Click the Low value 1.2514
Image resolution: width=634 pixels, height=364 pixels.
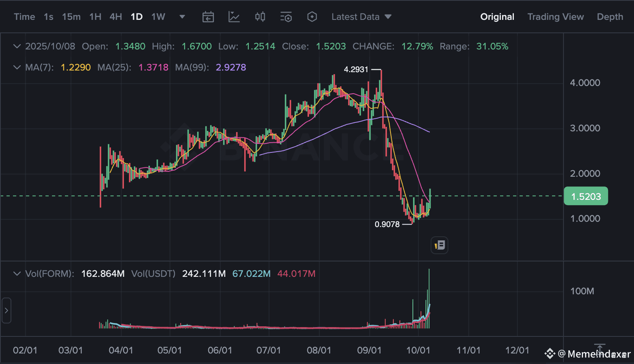click(260, 46)
